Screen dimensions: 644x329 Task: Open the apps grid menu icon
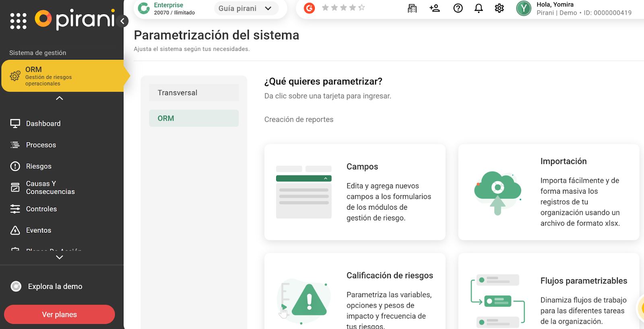point(18,21)
